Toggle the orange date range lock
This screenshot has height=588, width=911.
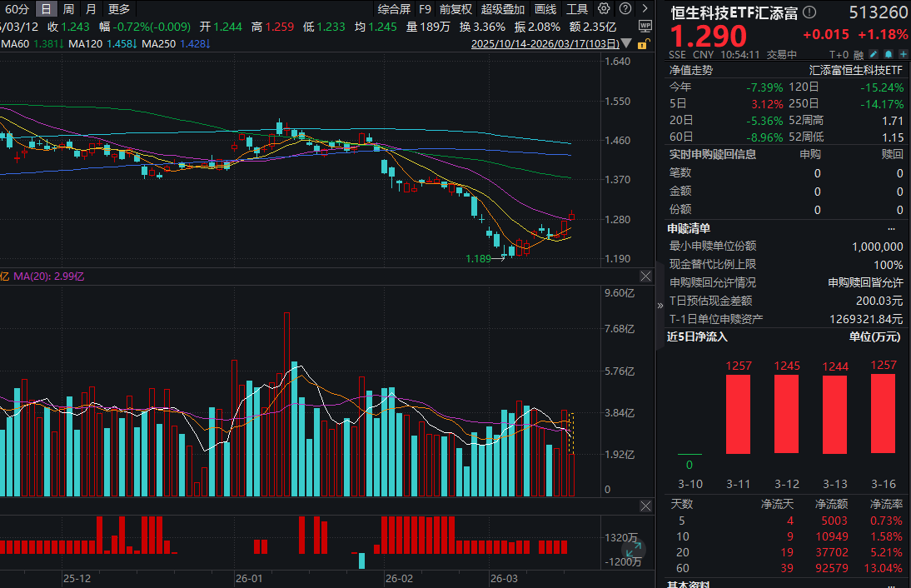(645, 44)
